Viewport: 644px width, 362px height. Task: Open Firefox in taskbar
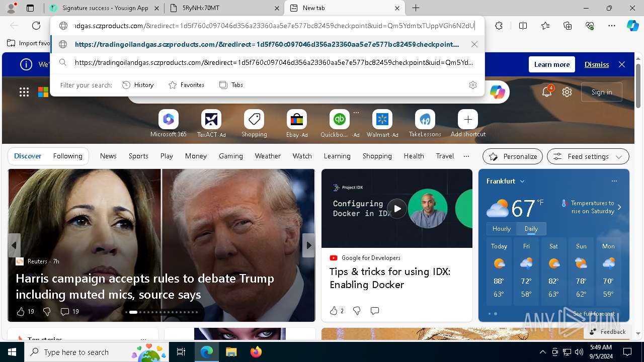(256, 352)
